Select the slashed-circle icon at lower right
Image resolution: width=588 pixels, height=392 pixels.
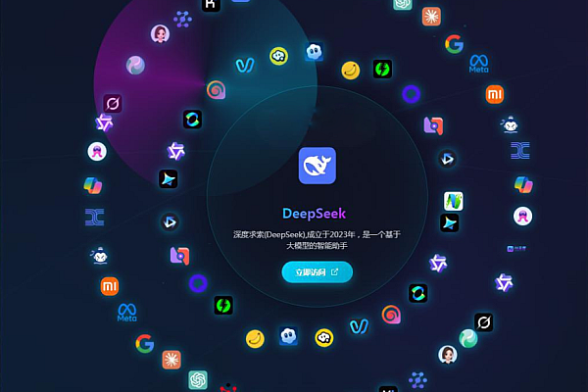(484, 322)
